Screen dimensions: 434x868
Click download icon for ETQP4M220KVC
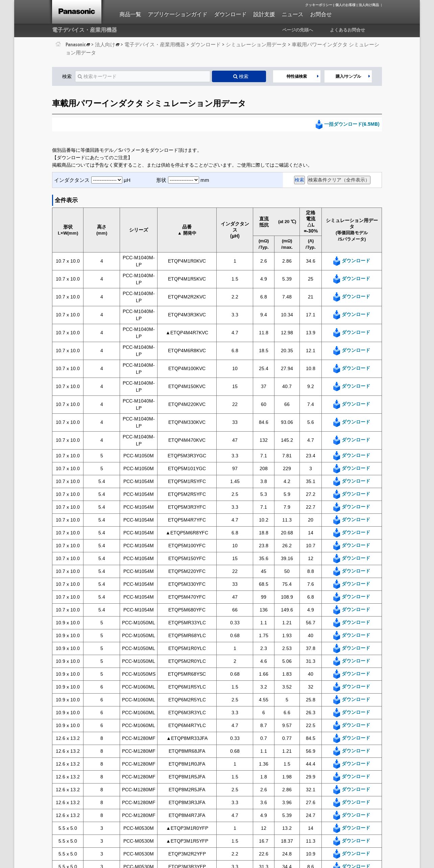click(x=336, y=404)
